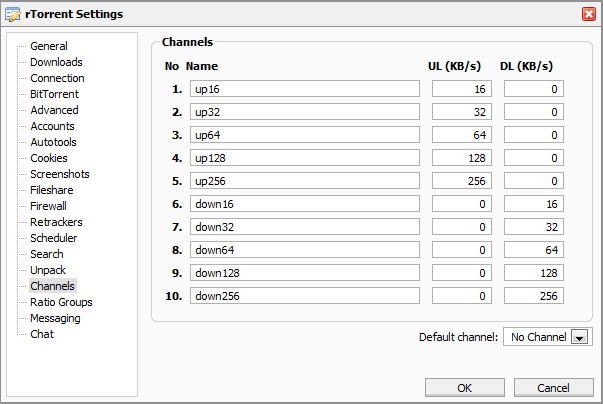Viewport: 603px width, 404px height.
Task: Select the DL field for channel down64
Action: tap(533, 250)
